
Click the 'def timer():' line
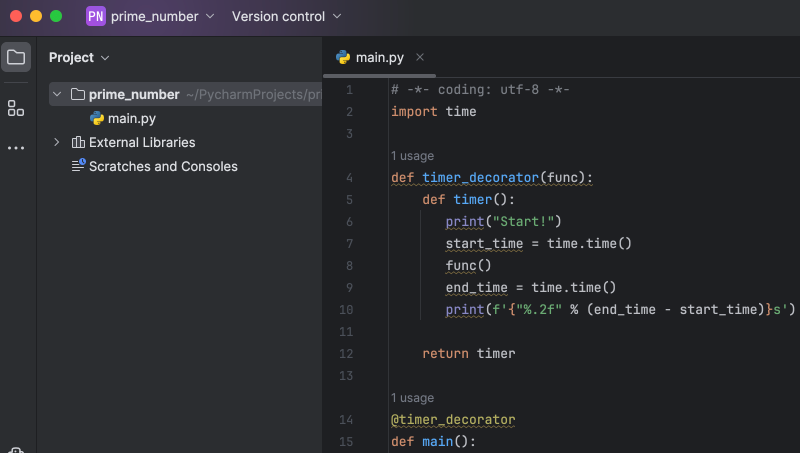pos(468,199)
